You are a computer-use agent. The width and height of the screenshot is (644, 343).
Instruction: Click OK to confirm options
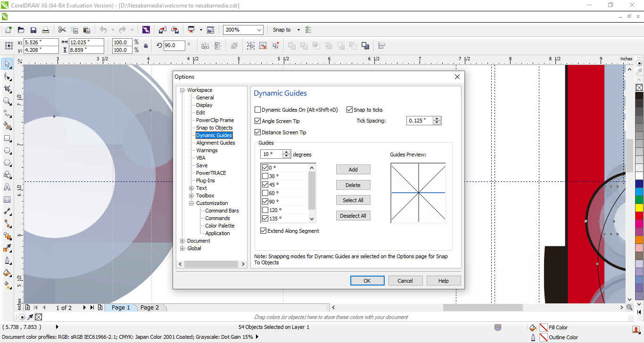(x=367, y=281)
